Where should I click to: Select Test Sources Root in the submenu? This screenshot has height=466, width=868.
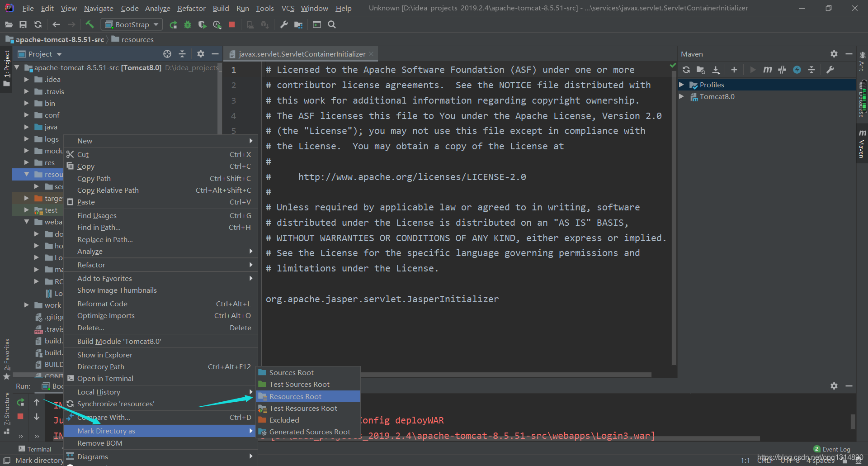pos(308,384)
